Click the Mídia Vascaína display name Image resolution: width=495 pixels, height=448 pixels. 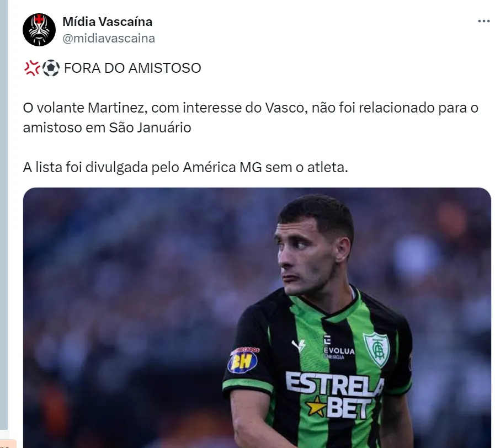108,22
